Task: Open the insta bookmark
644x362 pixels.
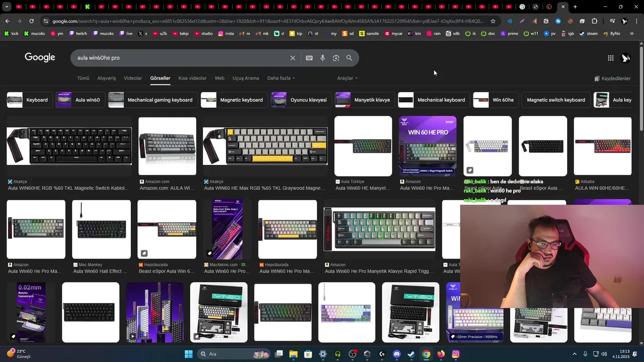Action: [x=226, y=34]
